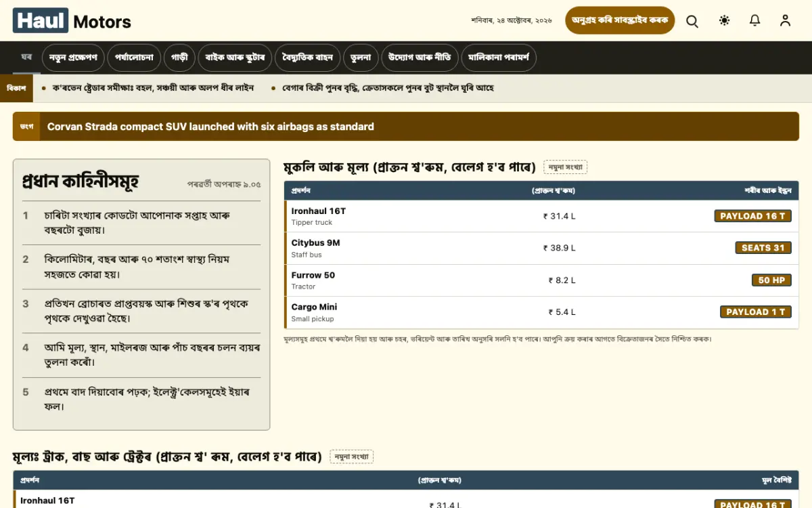812x508 pixels.
Task: Open the notifications bell
Action: tap(755, 20)
